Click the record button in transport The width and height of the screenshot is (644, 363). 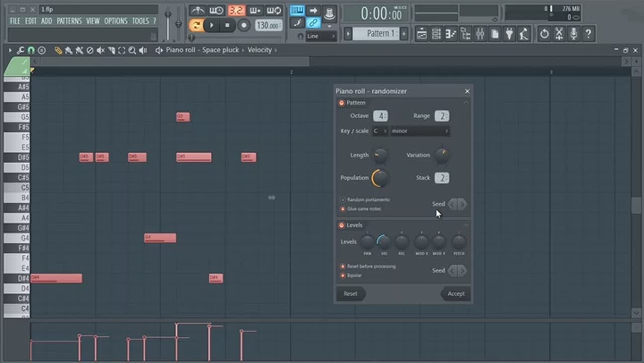click(244, 25)
